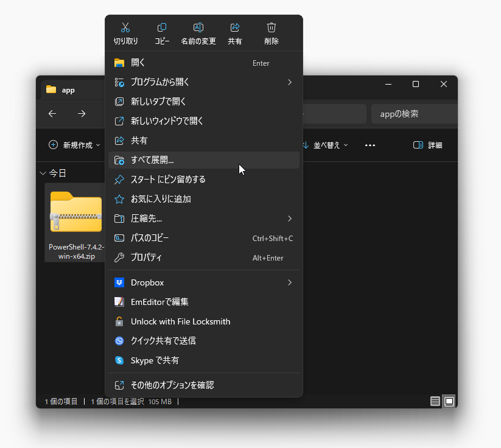Go back with the Explorer back arrow
The width and height of the screenshot is (501, 448).
point(52,113)
